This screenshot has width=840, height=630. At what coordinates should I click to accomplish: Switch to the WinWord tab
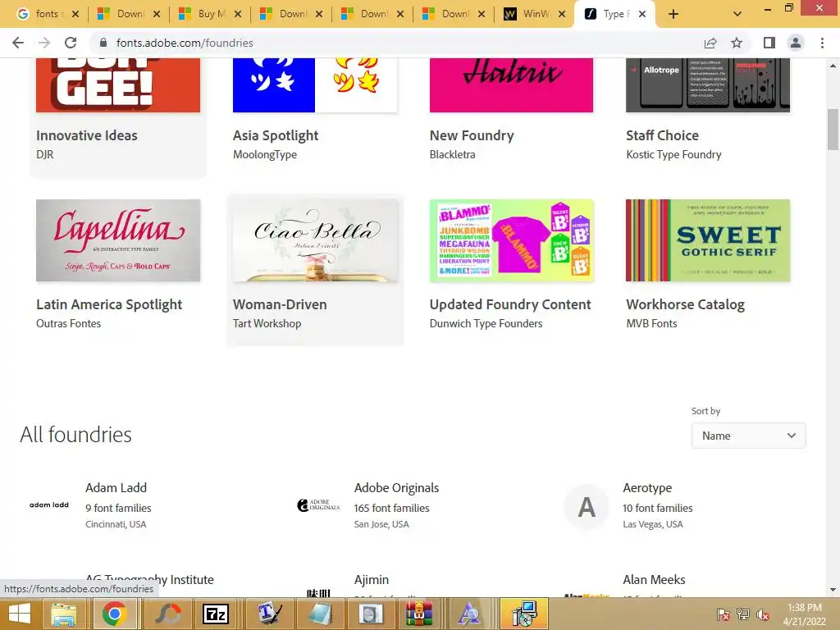[535, 15]
